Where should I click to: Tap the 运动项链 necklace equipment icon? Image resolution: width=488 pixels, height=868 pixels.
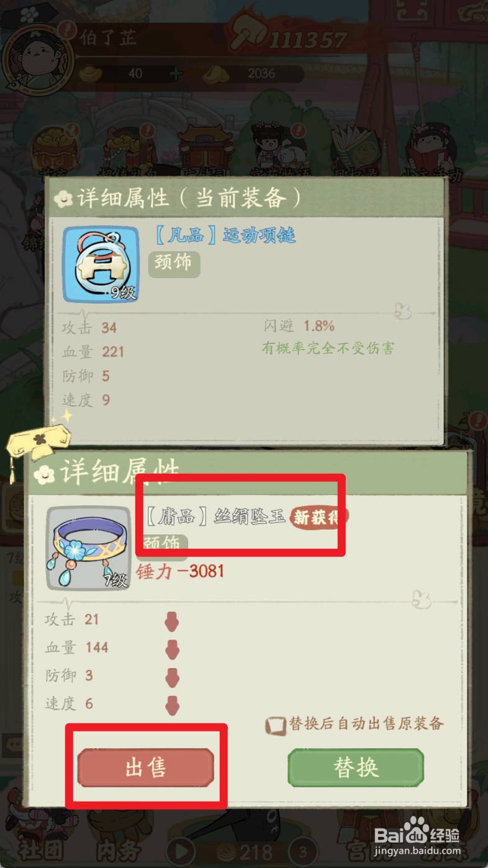pos(101,264)
